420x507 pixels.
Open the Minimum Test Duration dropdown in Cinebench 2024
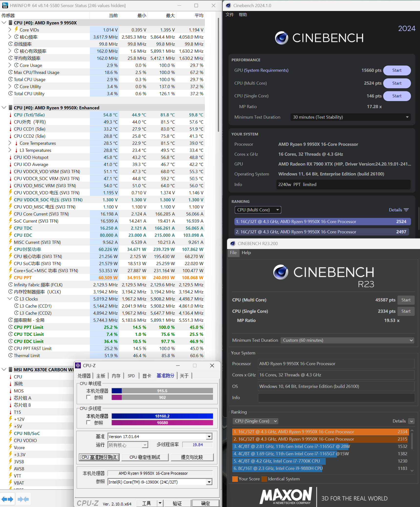[350, 117]
